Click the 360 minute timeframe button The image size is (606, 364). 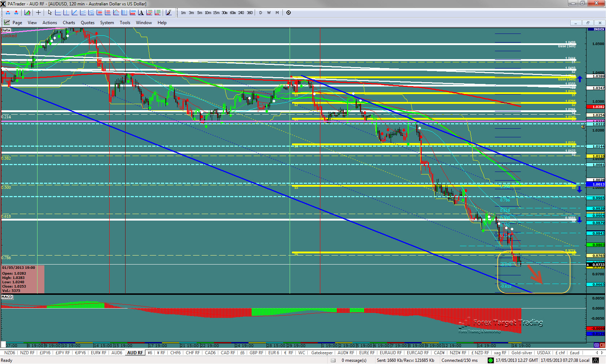250,13
